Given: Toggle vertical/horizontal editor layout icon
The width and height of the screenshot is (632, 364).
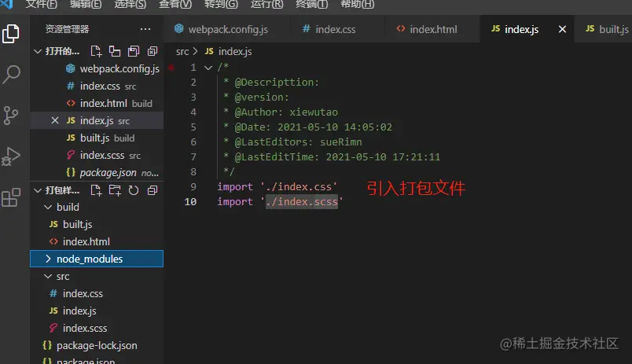Looking at the screenshot, I should 115,51.
